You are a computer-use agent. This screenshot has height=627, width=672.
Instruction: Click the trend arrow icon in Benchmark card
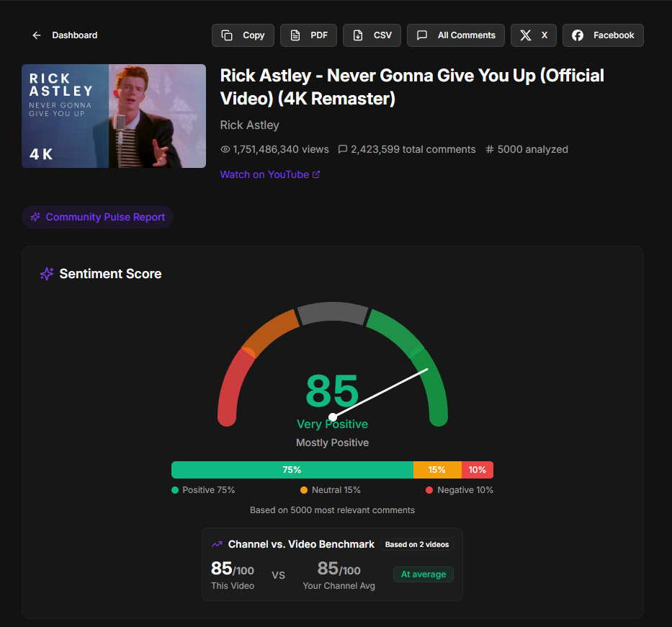(217, 544)
